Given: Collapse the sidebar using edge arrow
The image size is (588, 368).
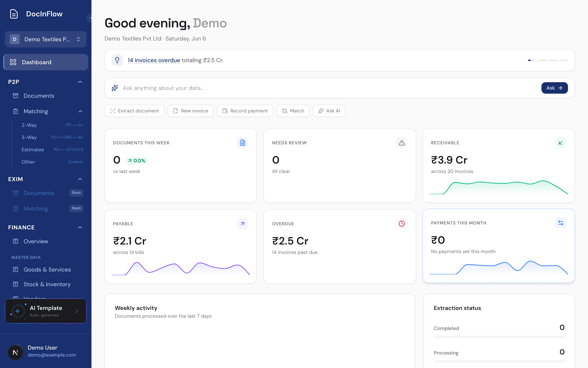Looking at the screenshot, I should tap(90, 18).
